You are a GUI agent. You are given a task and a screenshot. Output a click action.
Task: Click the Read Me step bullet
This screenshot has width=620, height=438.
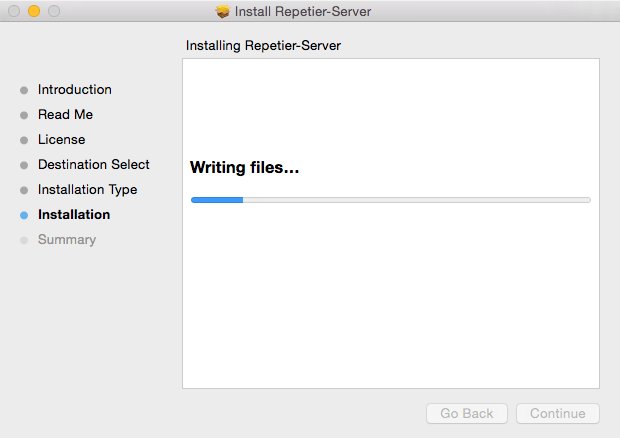[24, 115]
